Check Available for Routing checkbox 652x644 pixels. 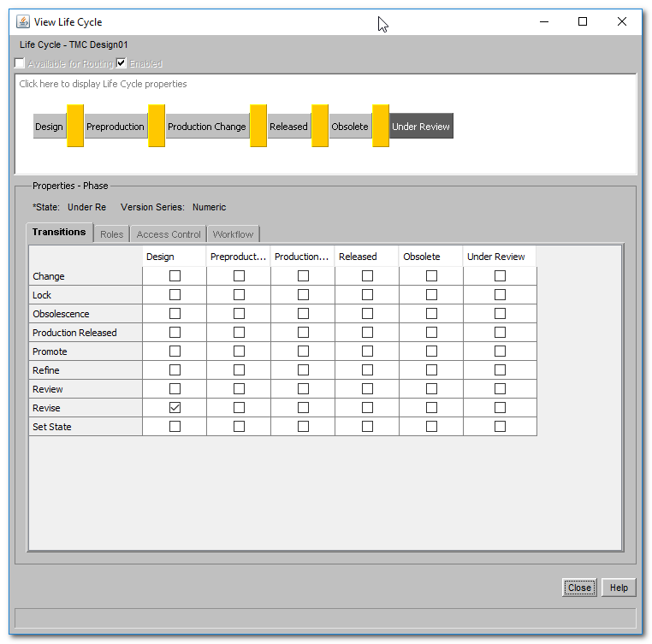[20, 63]
